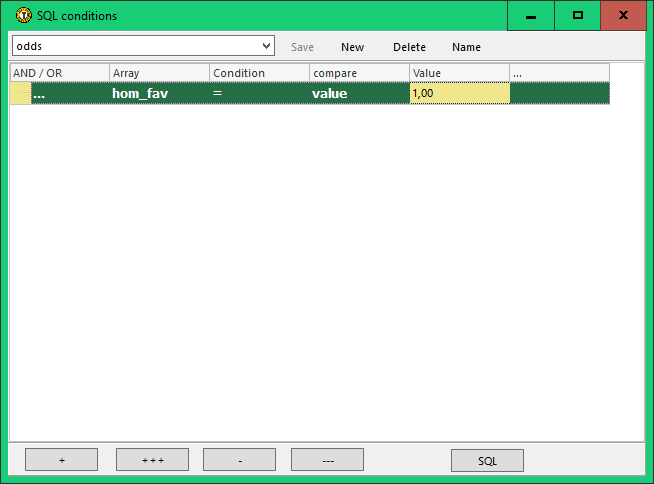Click the triple plus button
The height and width of the screenshot is (484, 654).
[152, 460]
